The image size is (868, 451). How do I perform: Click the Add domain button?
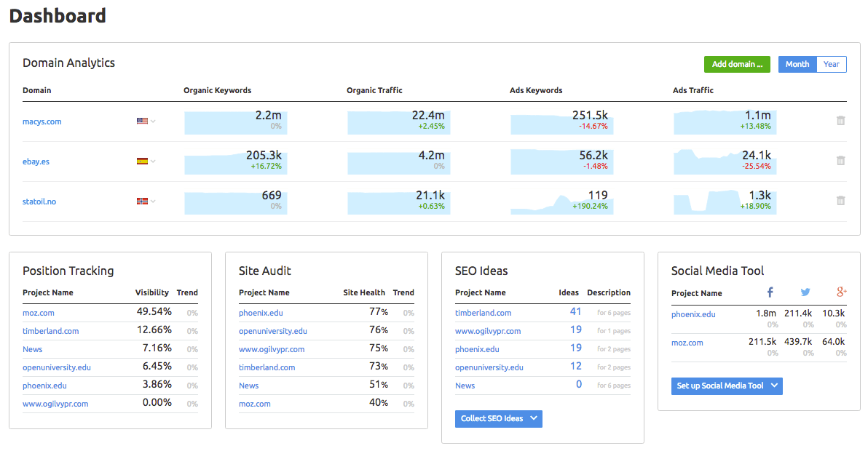(737, 64)
